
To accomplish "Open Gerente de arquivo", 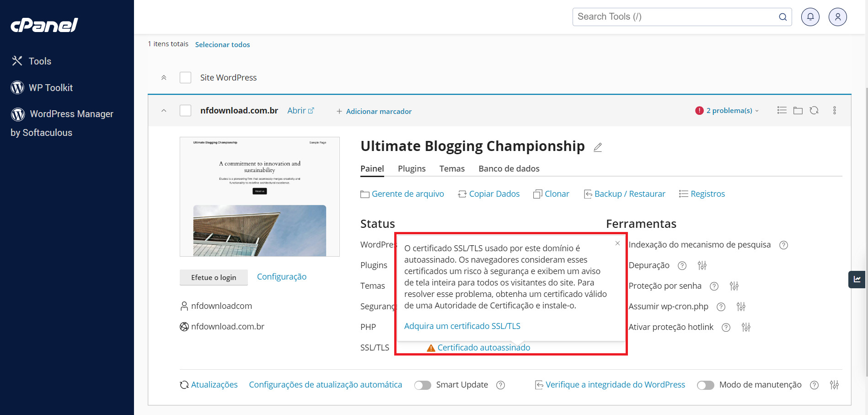I will tap(402, 194).
